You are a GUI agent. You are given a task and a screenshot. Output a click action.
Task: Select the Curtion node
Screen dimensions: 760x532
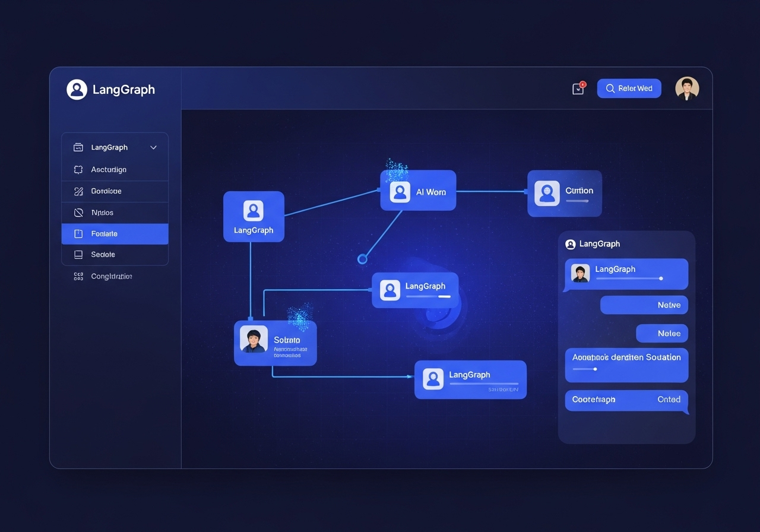(x=565, y=194)
